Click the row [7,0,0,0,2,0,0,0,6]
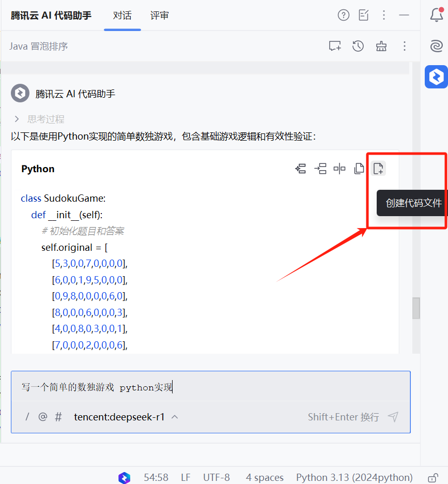Image resolution: width=448 pixels, height=484 pixels. [89, 345]
